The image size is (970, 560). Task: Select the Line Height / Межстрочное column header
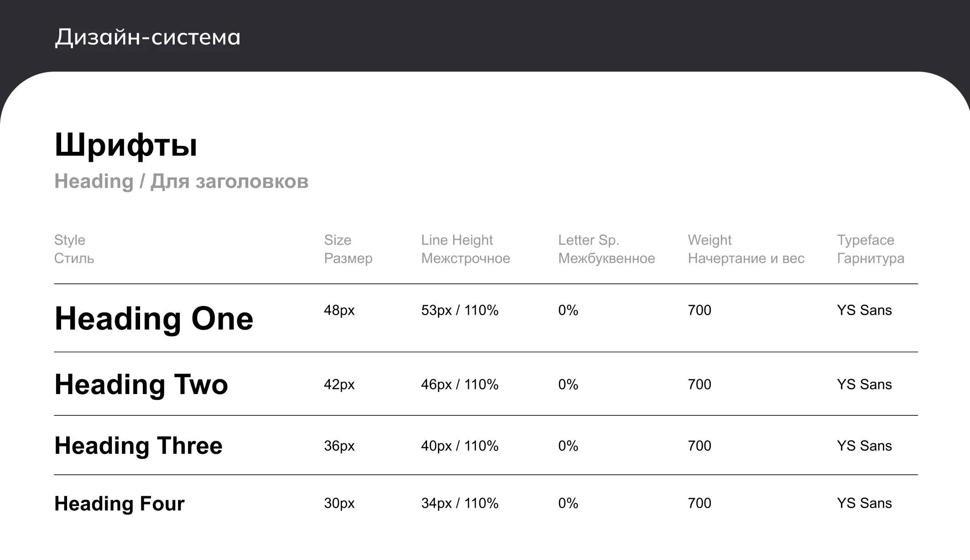point(465,249)
